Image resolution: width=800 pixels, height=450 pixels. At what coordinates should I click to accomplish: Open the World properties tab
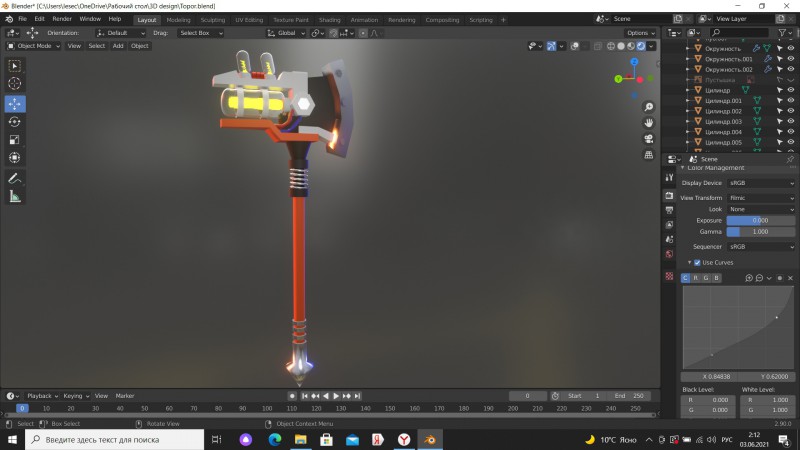click(669, 254)
